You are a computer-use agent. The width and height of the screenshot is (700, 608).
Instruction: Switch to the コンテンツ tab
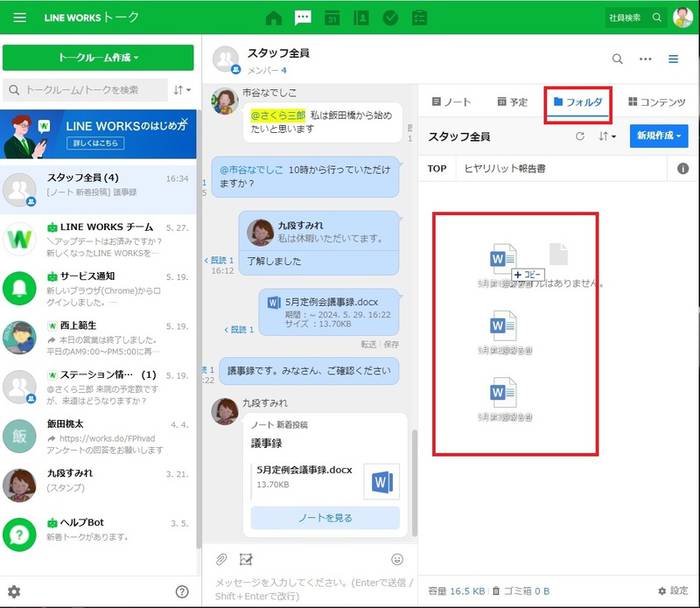656,102
